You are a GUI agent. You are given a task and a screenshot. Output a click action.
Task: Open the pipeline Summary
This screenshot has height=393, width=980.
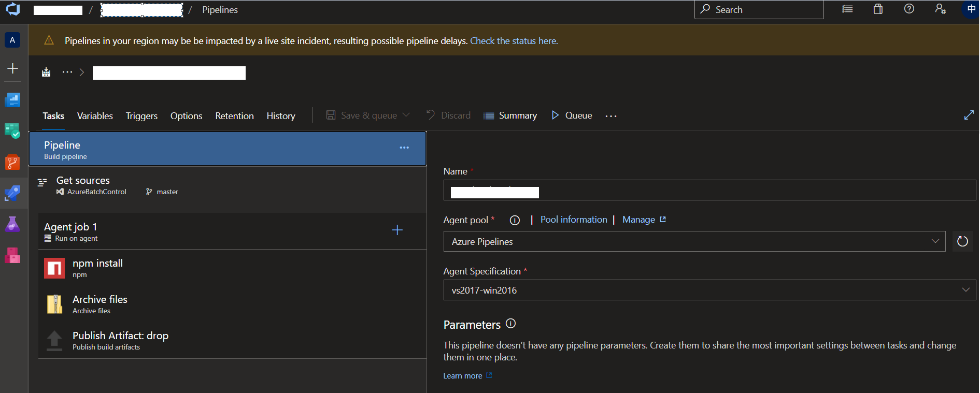(x=510, y=115)
